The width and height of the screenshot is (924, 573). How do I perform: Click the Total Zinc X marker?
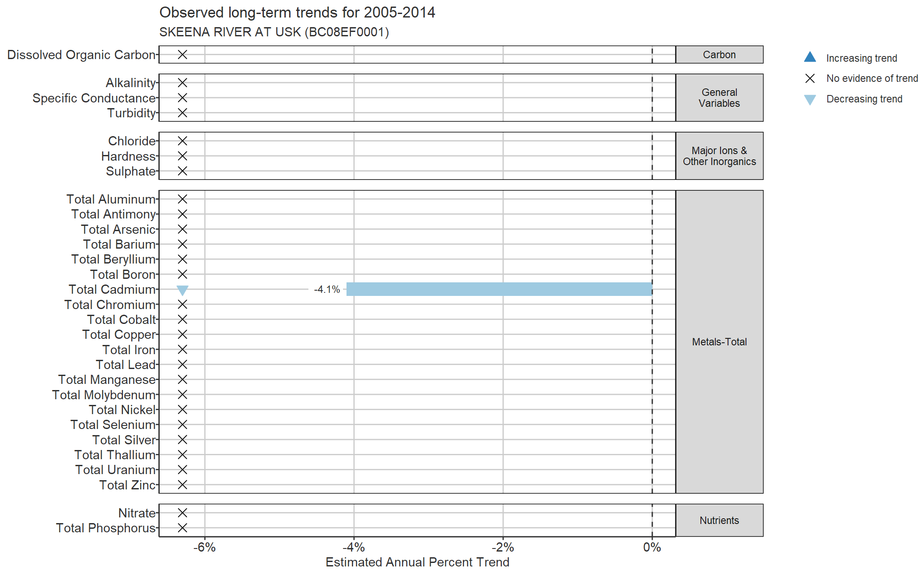[182, 485]
